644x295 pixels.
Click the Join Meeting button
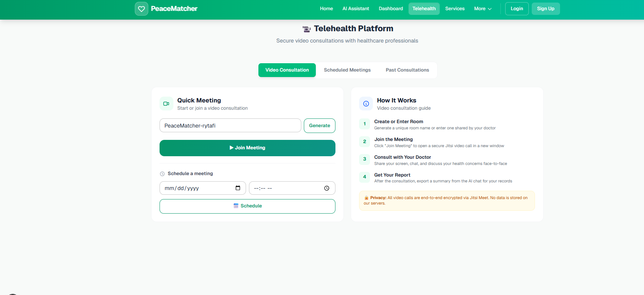point(247,148)
